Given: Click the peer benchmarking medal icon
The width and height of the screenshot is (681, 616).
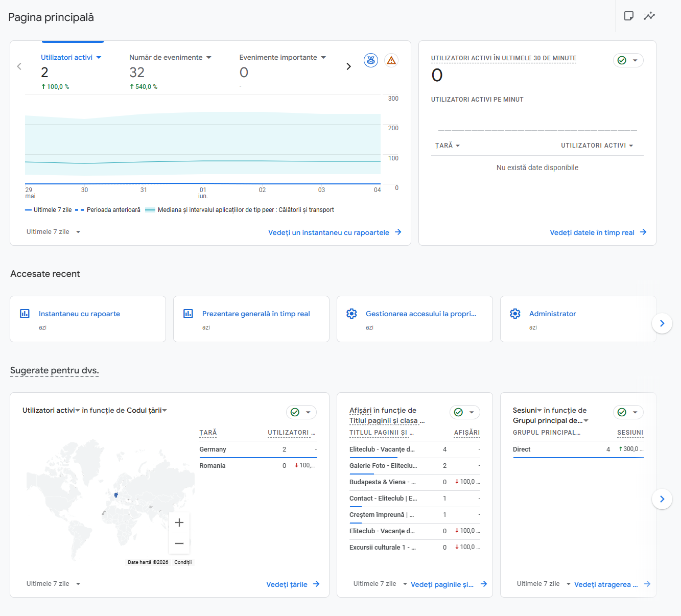Looking at the screenshot, I should tap(371, 60).
